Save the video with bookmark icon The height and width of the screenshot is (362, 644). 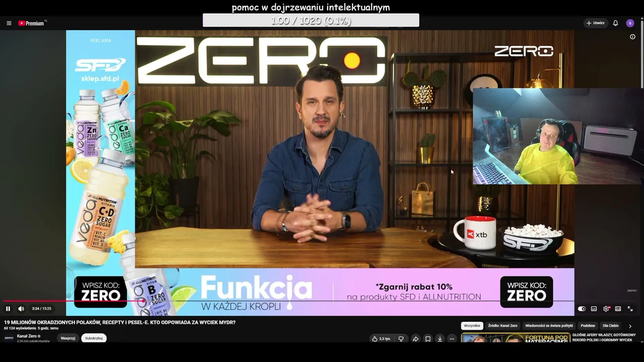coord(428,339)
